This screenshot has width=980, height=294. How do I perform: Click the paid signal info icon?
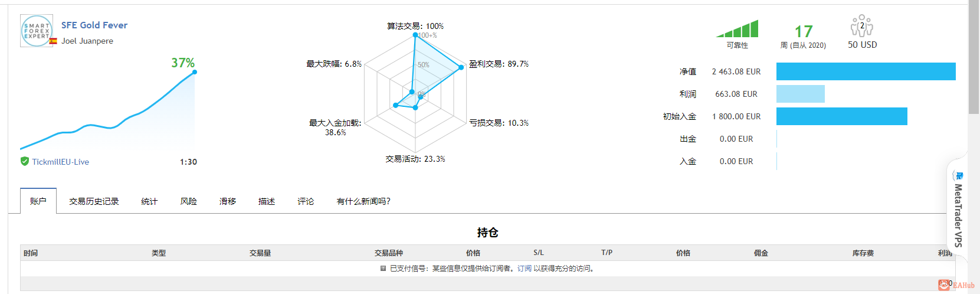point(383,269)
